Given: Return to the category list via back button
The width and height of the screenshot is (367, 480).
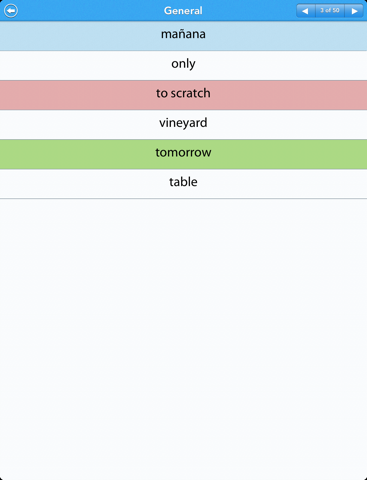Looking at the screenshot, I should point(11,11).
